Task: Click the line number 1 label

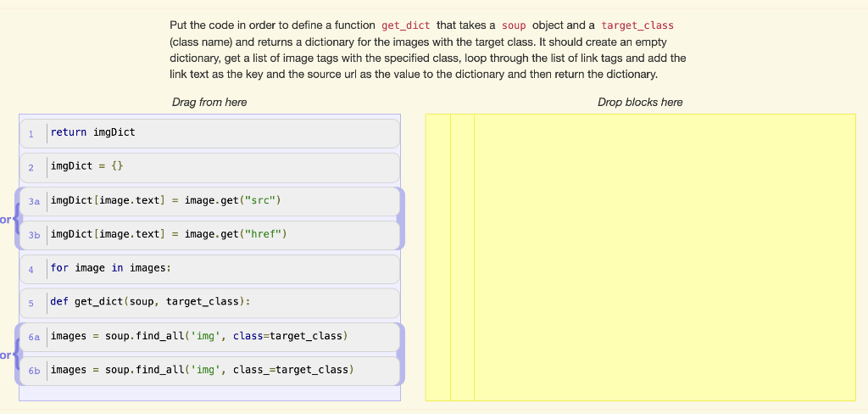Action: coord(31,134)
